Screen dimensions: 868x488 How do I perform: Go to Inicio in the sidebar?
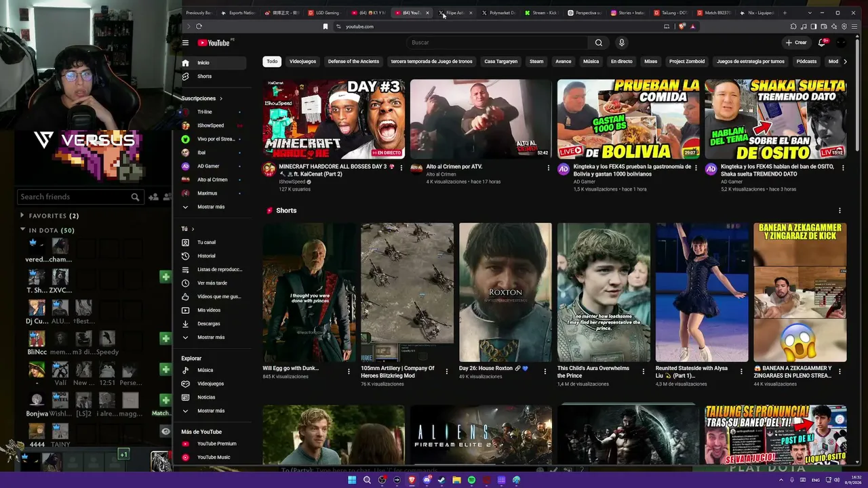coord(213,63)
